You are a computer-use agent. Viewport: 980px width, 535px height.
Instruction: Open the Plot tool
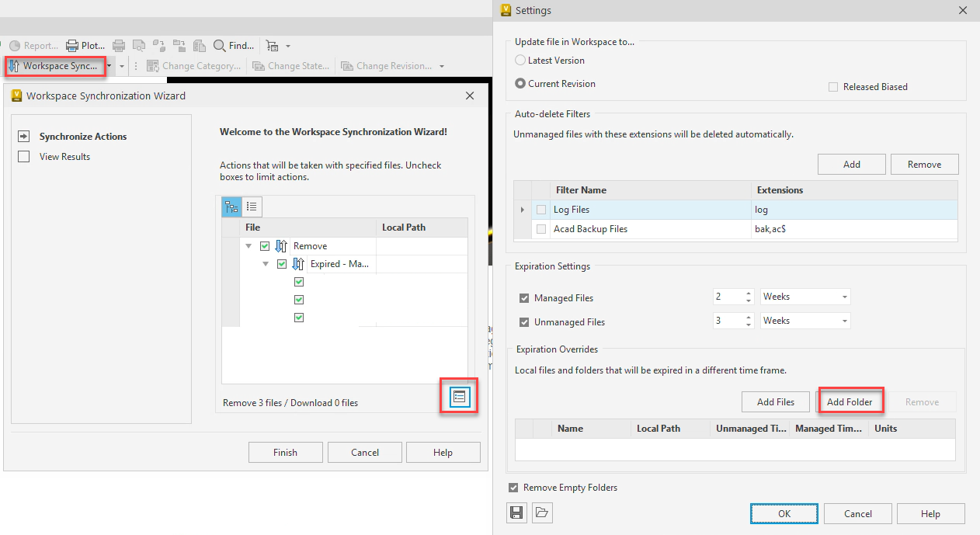point(85,45)
